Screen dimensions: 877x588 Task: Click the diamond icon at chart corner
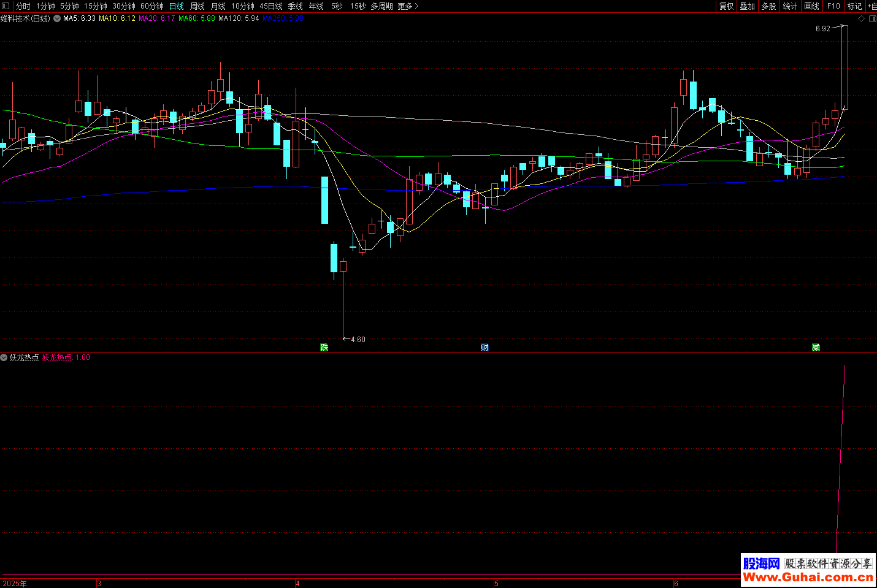pos(861,19)
